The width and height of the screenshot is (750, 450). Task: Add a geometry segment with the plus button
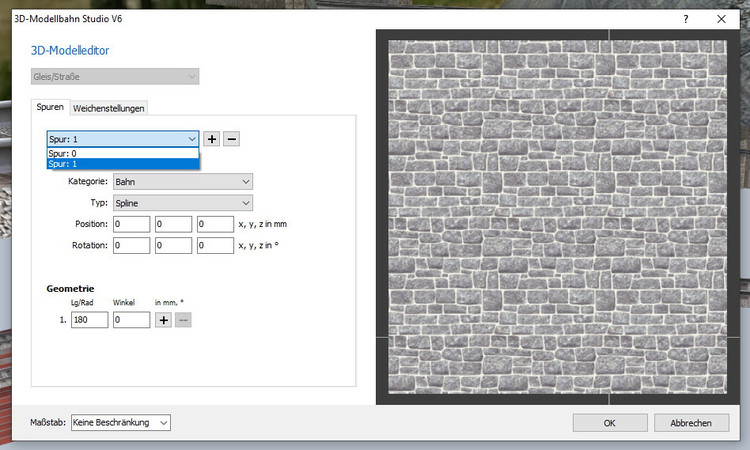pyautogui.click(x=164, y=320)
